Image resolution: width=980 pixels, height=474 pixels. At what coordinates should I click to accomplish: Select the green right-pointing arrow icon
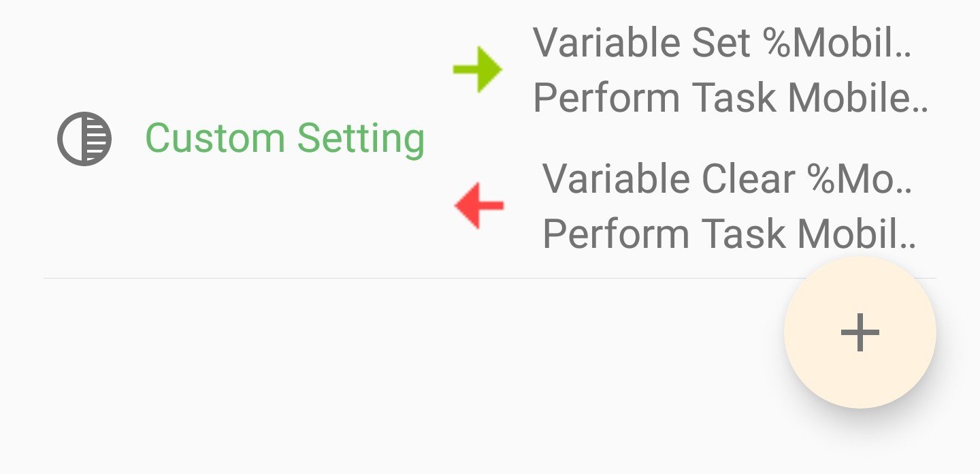[478, 69]
